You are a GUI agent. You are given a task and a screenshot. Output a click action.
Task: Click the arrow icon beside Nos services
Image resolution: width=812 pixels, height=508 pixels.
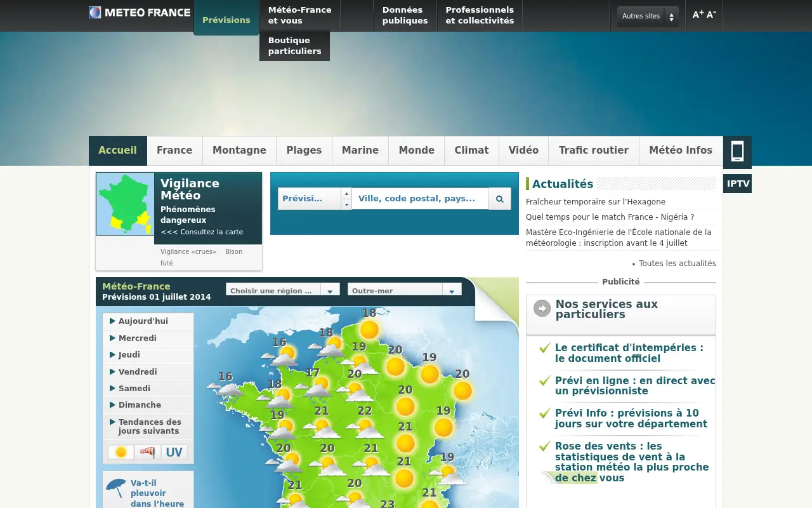click(x=542, y=309)
